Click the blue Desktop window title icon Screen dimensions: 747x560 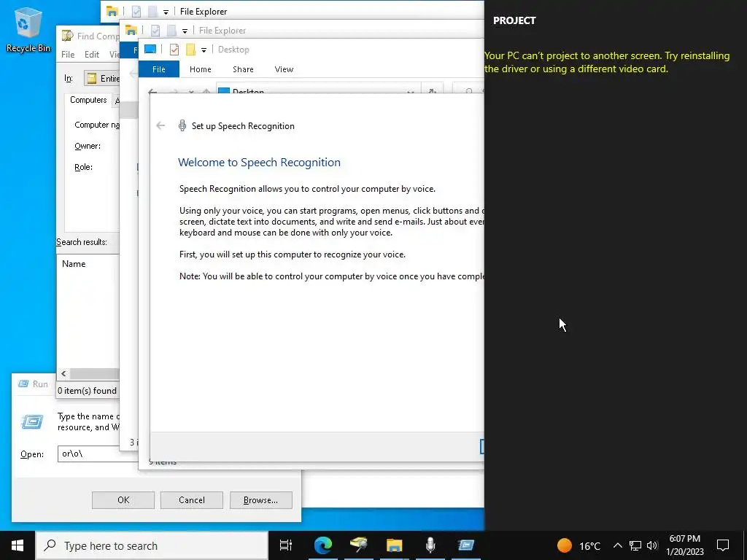click(150, 49)
